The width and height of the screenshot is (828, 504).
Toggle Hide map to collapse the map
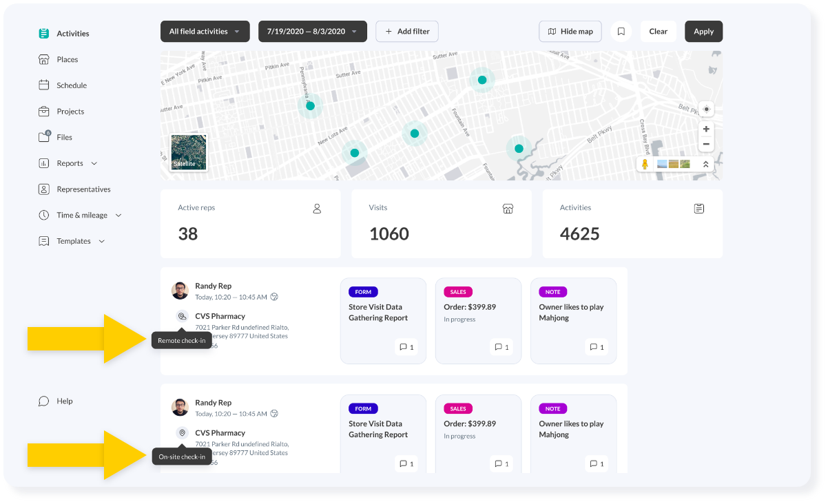click(570, 31)
